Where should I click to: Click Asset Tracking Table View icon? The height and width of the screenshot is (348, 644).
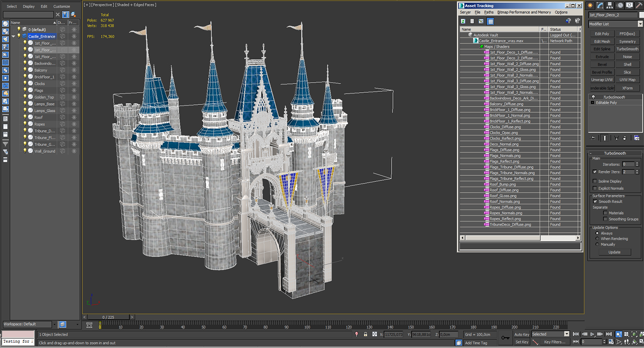click(x=490, y=21)
